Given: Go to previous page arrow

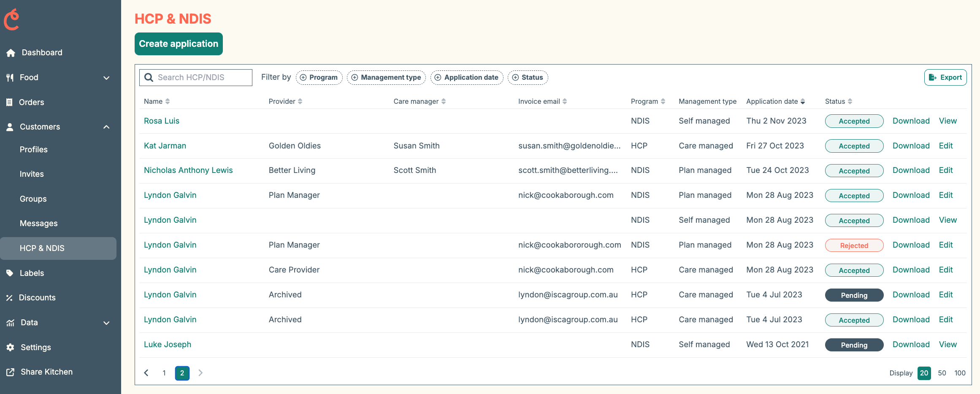Looking at the screenshot, I should [146, 373].
